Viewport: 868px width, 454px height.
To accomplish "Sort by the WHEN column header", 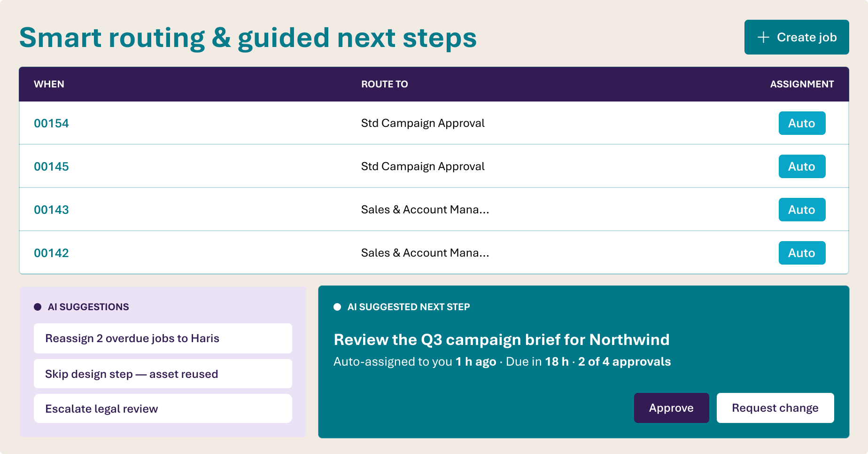I will [49, 84].
